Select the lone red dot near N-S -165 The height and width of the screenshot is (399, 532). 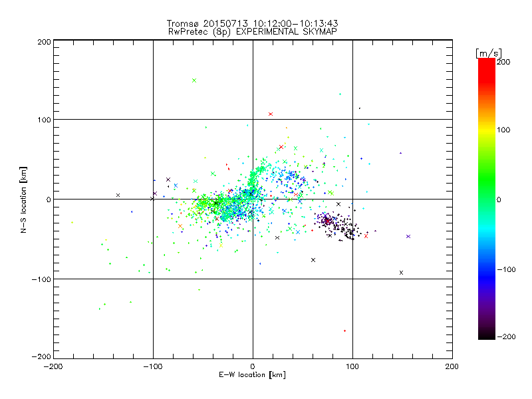344,331
